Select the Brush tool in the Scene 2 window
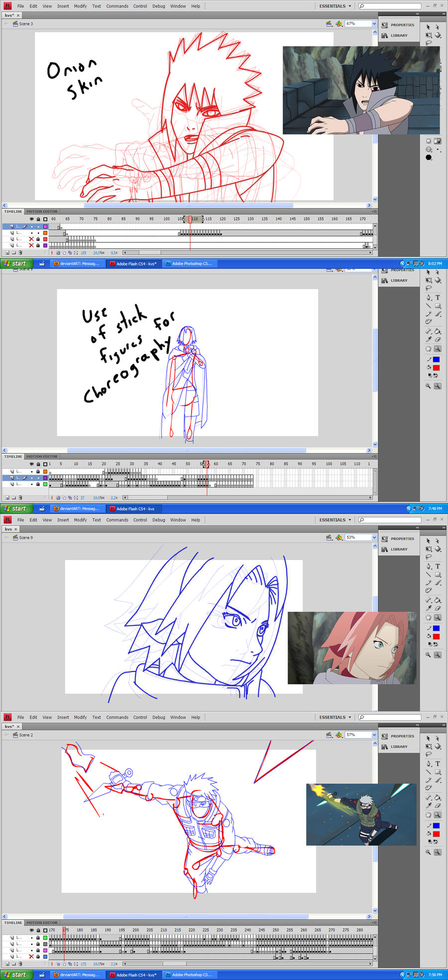This screenshot has height=980, width=448. point(438,780)
